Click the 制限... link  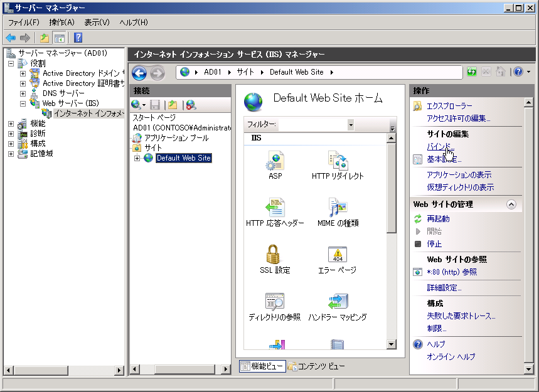[437, 328]
